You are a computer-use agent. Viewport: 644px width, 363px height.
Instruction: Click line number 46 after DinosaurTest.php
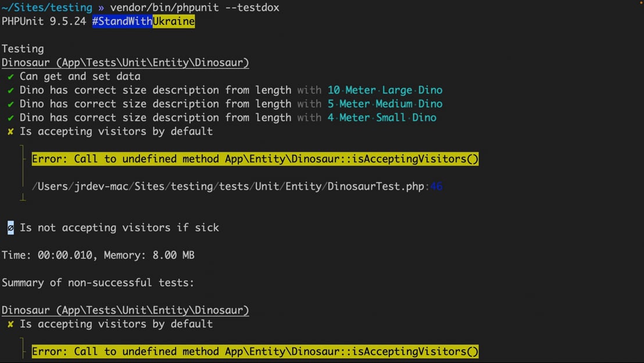pyautogui.click(x=436, y=186)
